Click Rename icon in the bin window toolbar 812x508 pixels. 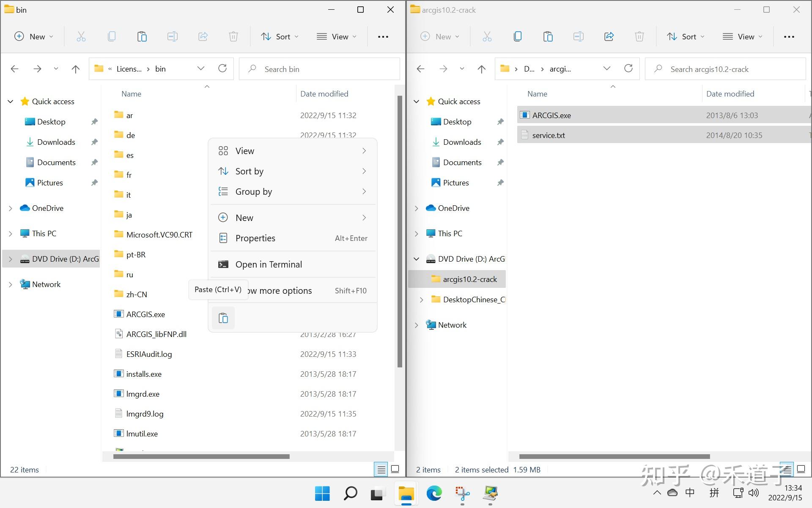pos(173,37)
